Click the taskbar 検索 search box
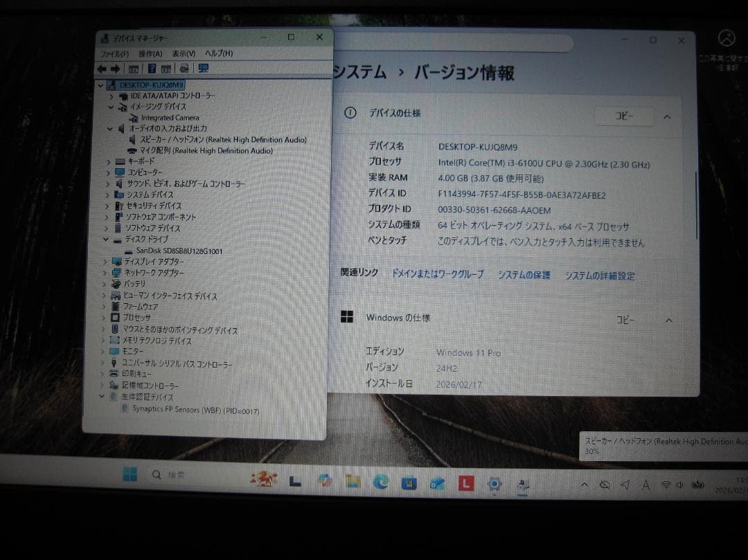This screenshot has width=748, height=560. [x=171, y=475]
